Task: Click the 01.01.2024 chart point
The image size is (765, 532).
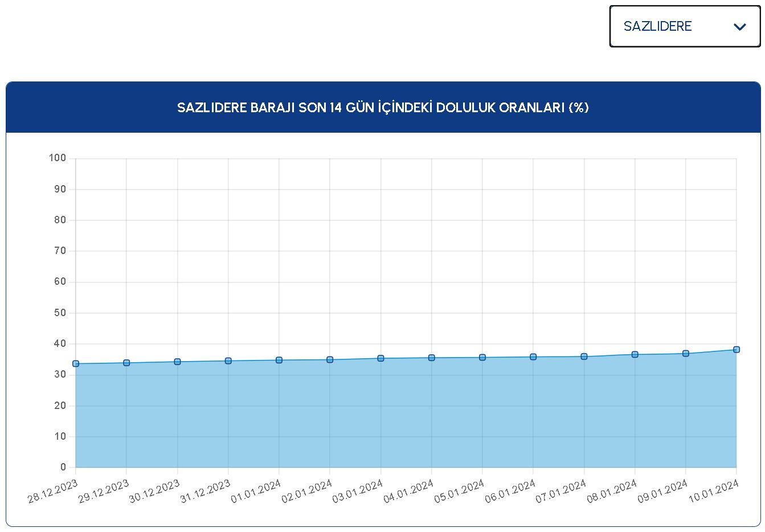Action: [279, 360]
